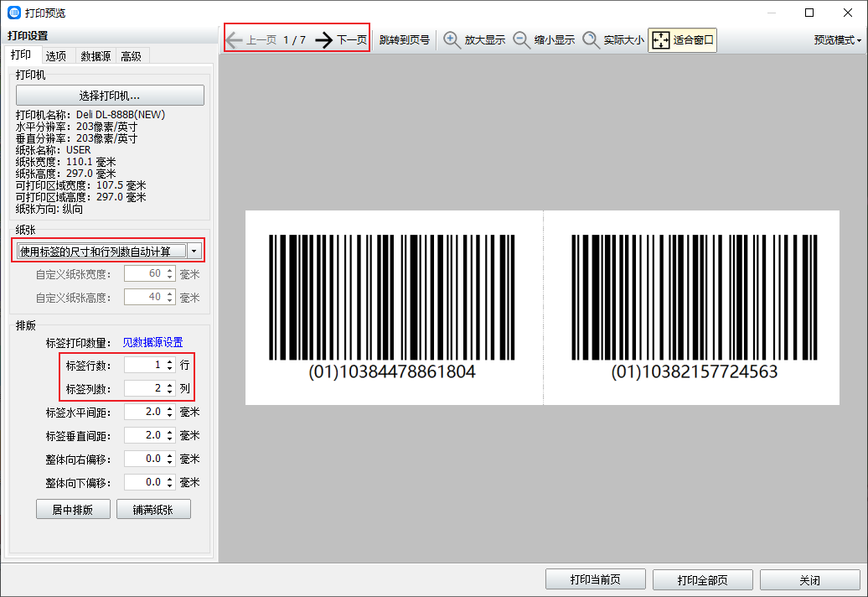Click 跳转到页号 in the toolbar
The height and width of the screenshot is (597, 868).
pos(405,40)
